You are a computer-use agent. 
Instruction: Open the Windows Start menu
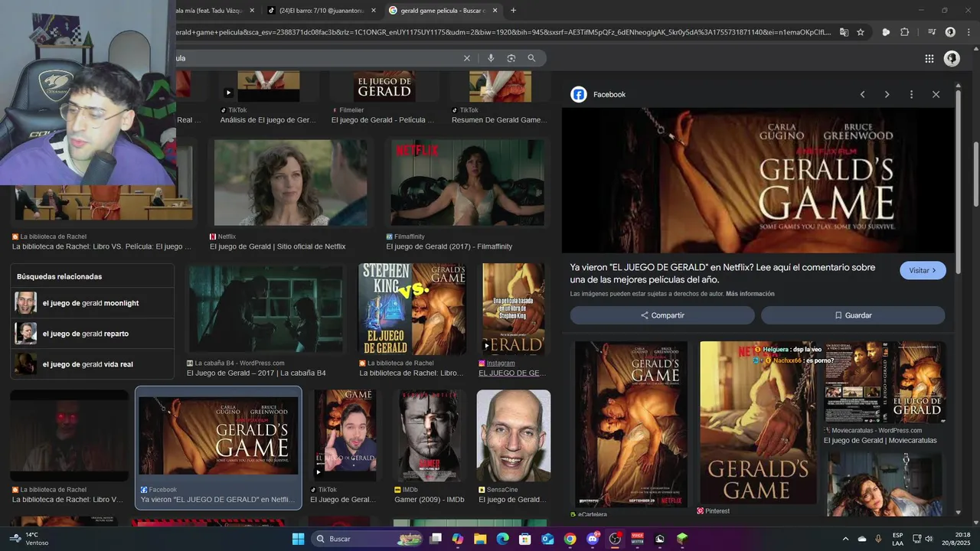coord(298,539)
